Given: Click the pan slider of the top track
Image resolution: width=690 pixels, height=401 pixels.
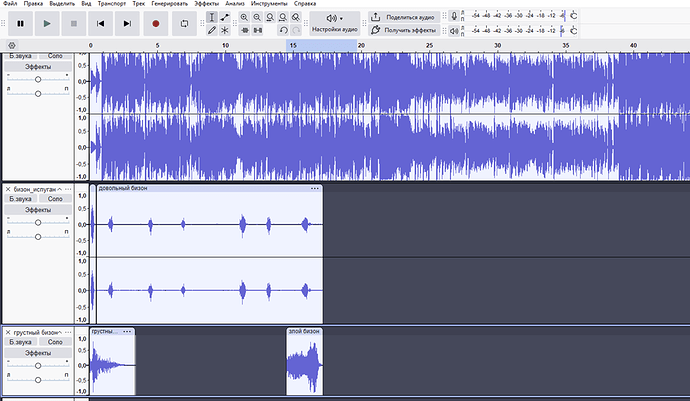Looking at the screenshot, I should tap(38, 93).
